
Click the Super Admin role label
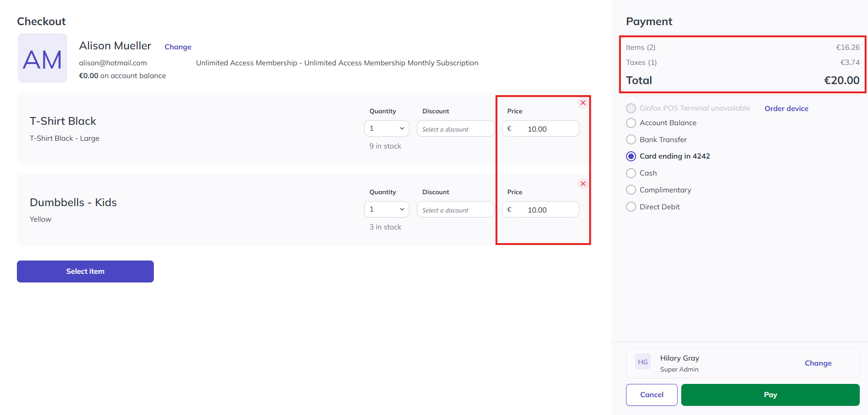[679, 369]
